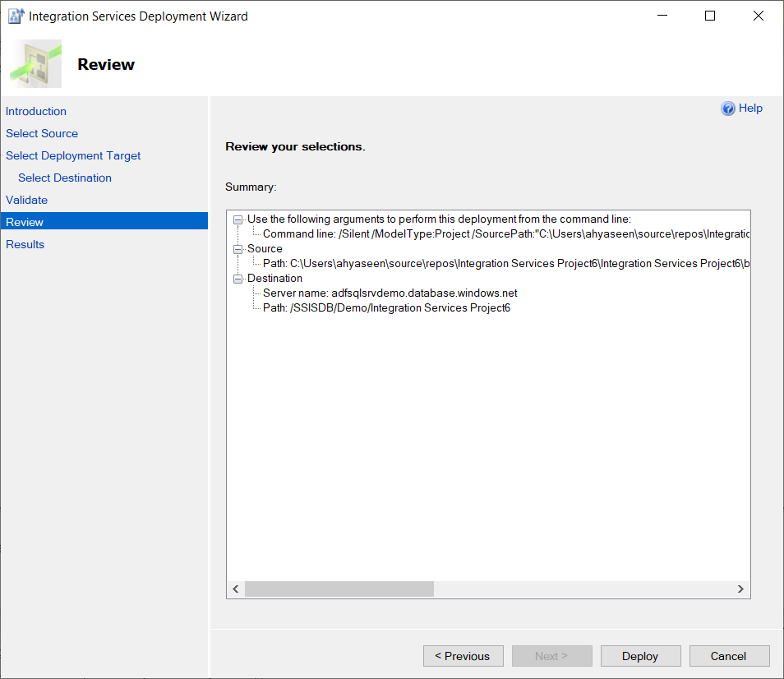Select the Results step
This screenshot has height=679, width=784.
pyautogui.click(x=25, y=244)
